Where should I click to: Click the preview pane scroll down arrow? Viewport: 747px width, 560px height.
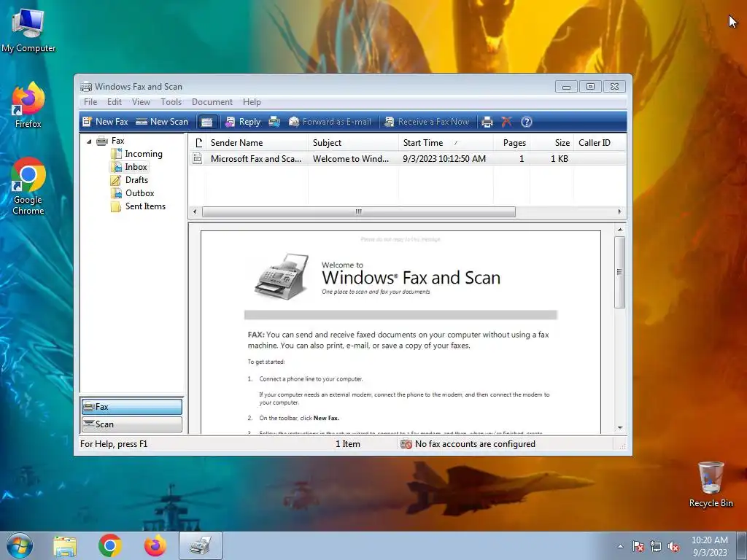point(620,427)
